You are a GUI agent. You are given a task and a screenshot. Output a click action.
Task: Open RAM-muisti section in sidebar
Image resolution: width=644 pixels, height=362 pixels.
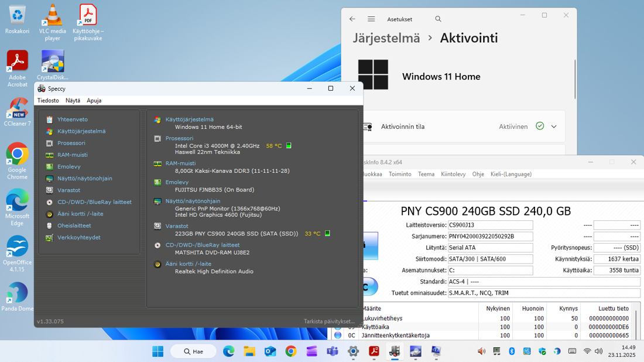pos(72,155)
